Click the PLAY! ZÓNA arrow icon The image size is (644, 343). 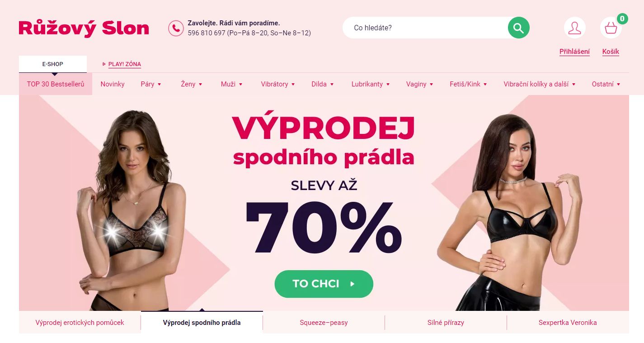(104, 64)
